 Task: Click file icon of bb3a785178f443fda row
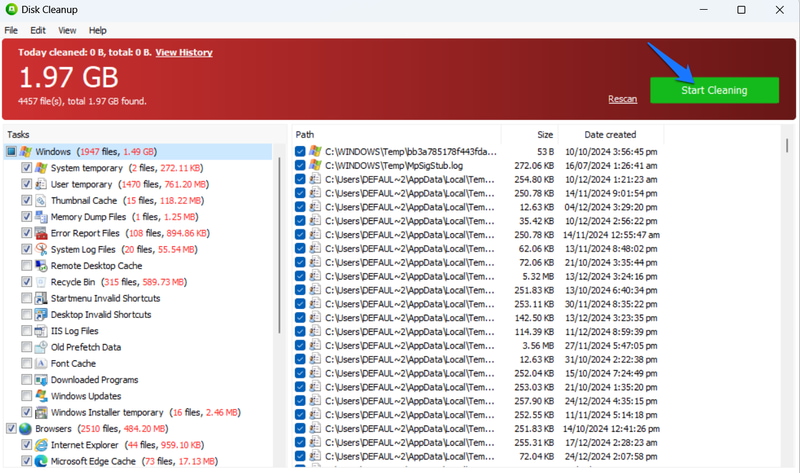point(315,152)
